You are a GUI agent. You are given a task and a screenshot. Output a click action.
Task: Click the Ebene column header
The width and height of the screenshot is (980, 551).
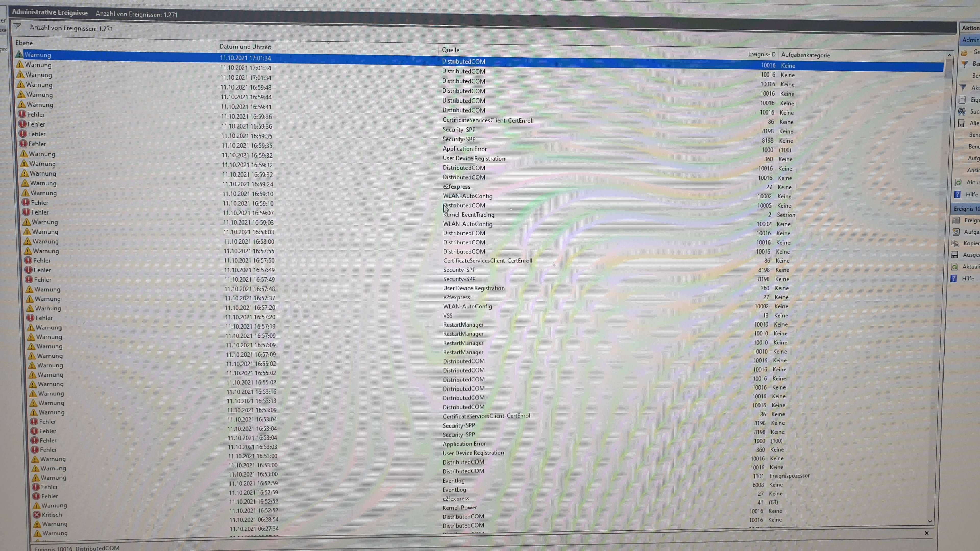tap(24, 43)
